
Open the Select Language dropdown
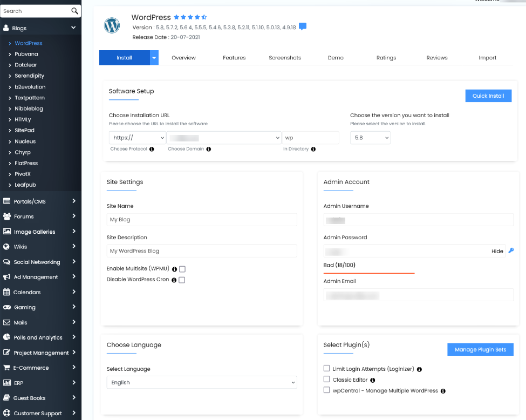(202, 382)
